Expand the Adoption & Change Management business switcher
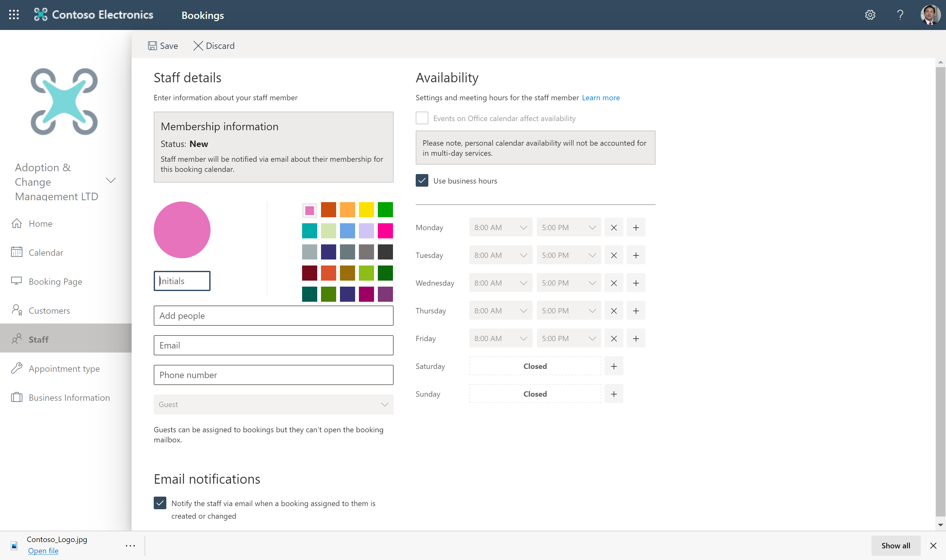This screenshot has width=946, height=560. pyautogui.click(x=110, y=180)
